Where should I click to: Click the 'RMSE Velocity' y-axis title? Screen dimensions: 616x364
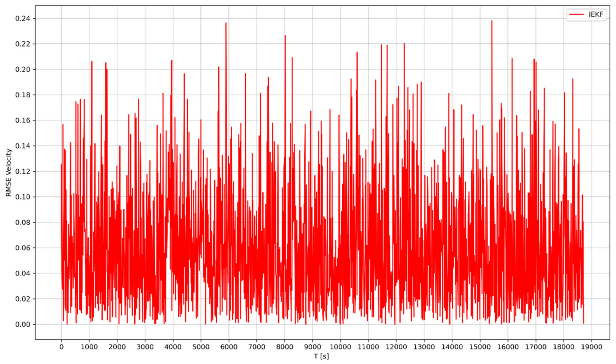9,172
